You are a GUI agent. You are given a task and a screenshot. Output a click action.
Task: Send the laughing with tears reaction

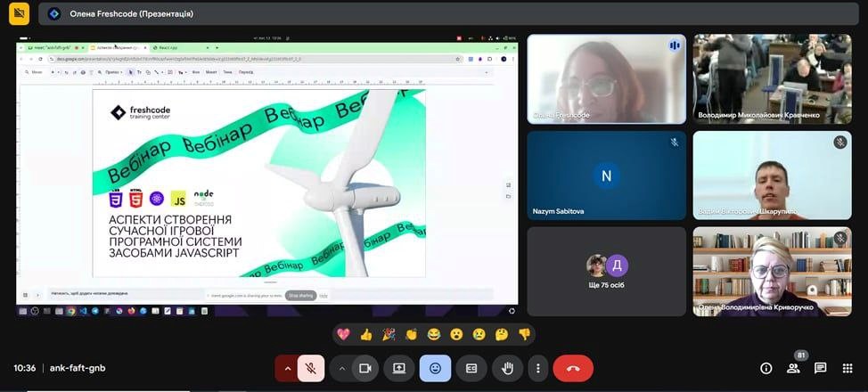coord(433,334)
